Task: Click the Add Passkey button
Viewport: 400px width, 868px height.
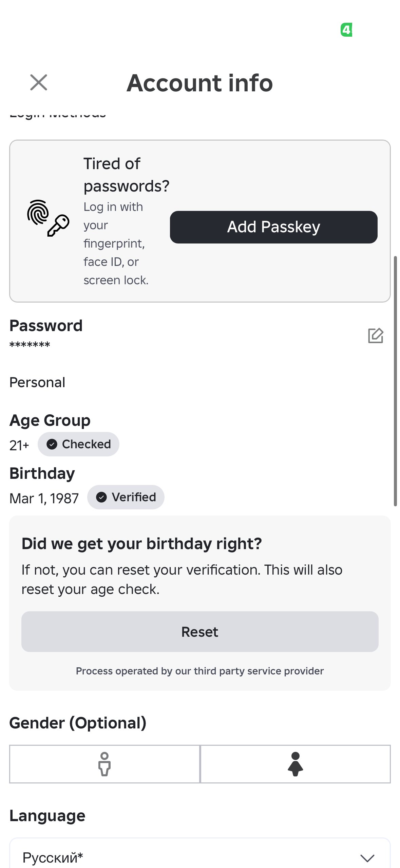Action: tap(273, 227)
